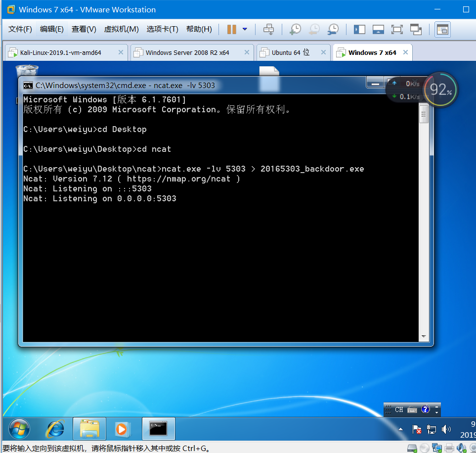Open Windows Explorer folder in taskbar
Screen dimensions: 476x453
click(x=89, y=429)
